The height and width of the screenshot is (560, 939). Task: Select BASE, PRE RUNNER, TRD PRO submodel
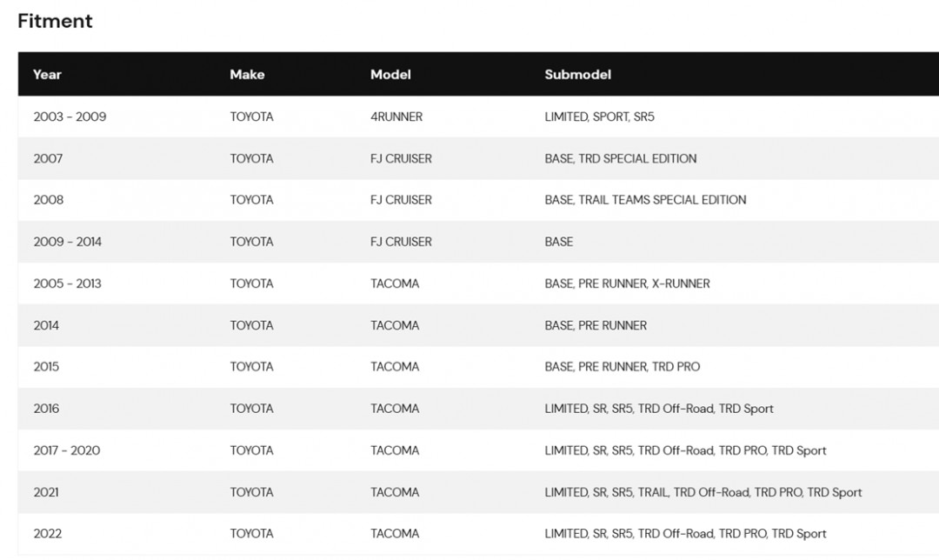[623, 367]
